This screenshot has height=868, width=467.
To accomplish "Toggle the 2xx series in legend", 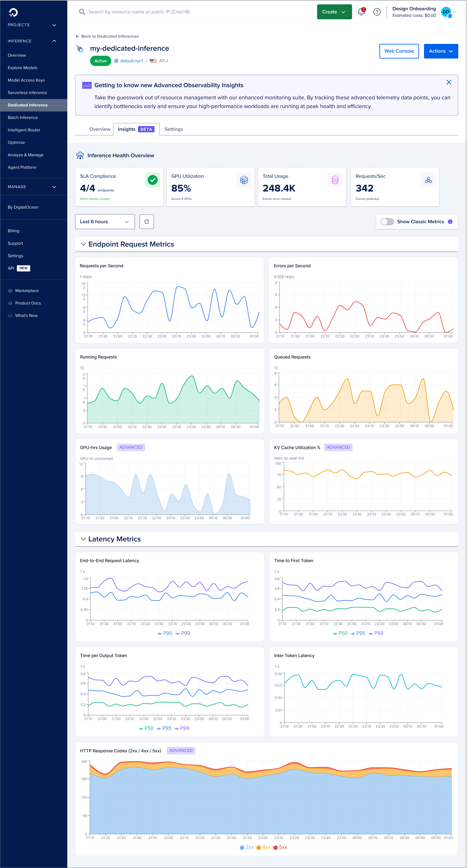I will click(246, 847).
